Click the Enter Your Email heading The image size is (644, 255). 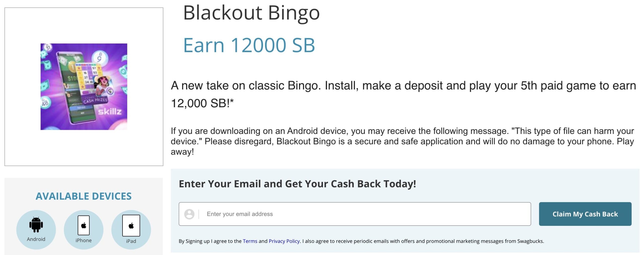pos(297,184)
